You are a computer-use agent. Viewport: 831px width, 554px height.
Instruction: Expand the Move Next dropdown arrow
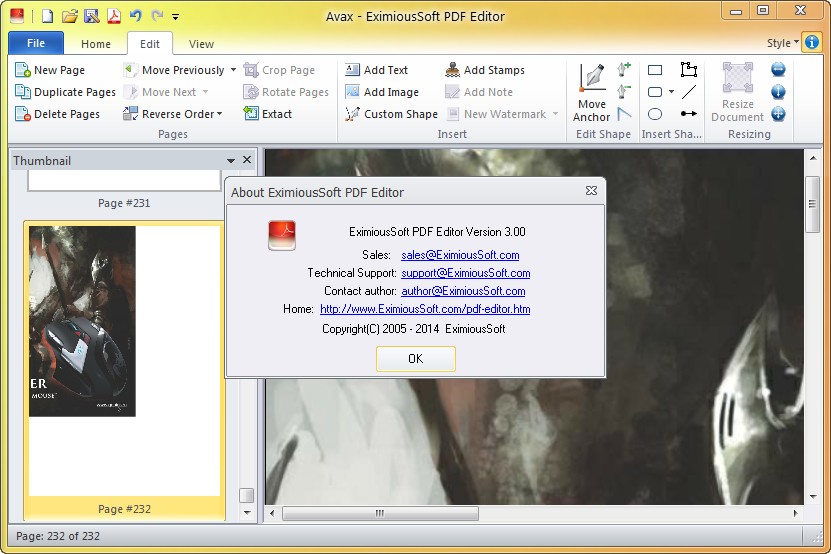point(205,92)
